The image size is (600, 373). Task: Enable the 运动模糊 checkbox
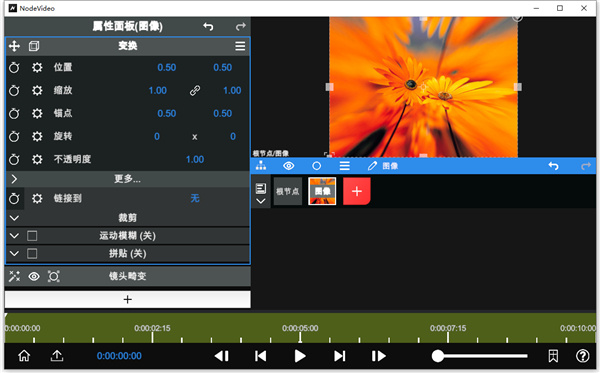32,236
